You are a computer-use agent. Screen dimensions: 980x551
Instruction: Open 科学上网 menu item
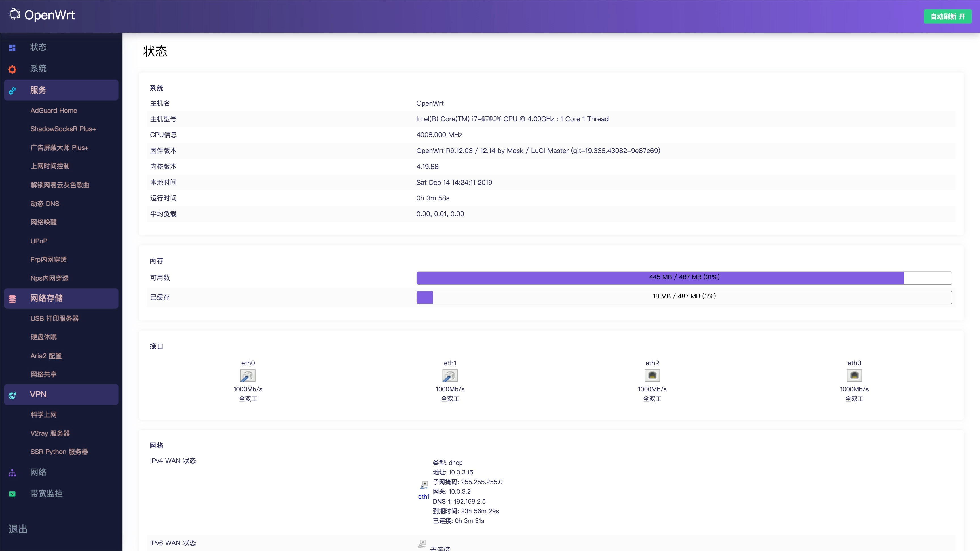tap(43, 414)
